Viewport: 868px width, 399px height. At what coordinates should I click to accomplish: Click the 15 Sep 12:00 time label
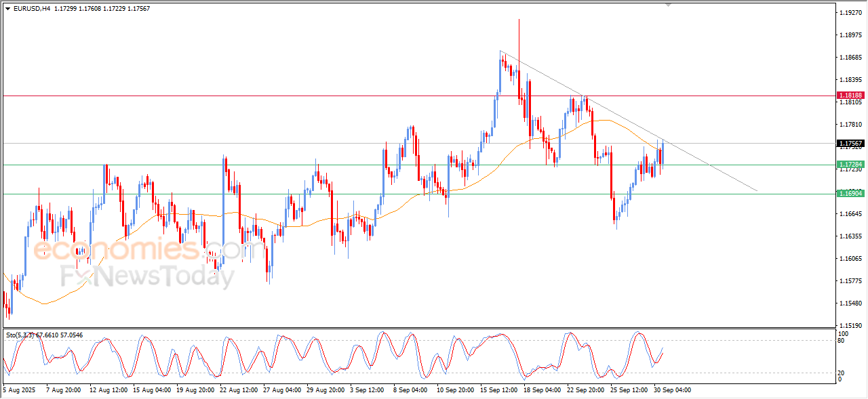[x=499, y=390]
